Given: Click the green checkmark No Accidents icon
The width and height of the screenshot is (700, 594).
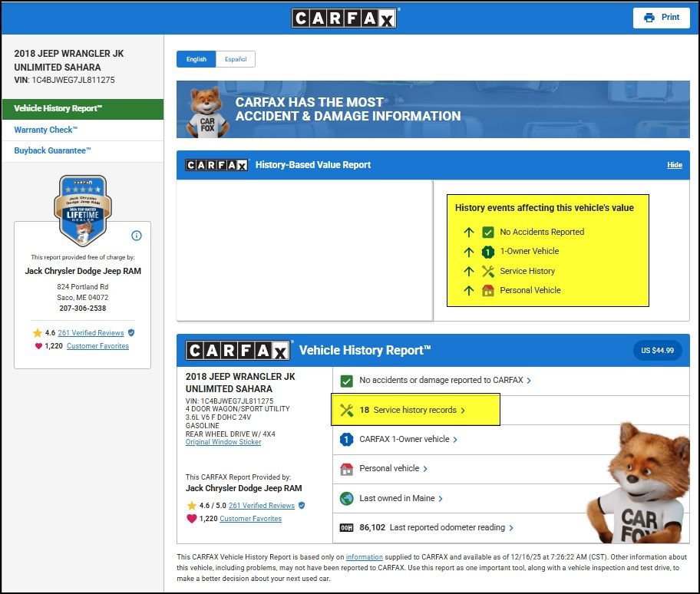Looking at the screenshot, I should [x=487, y=232].
